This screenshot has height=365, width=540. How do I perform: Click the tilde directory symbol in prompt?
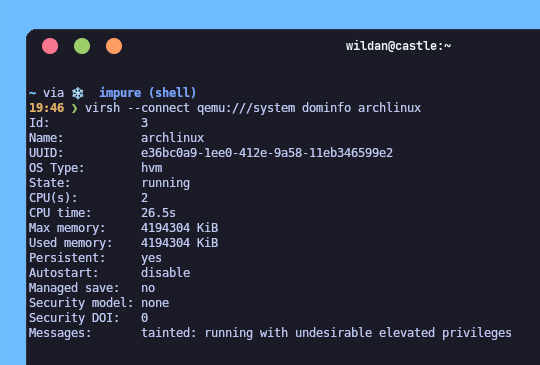(33, 93)
